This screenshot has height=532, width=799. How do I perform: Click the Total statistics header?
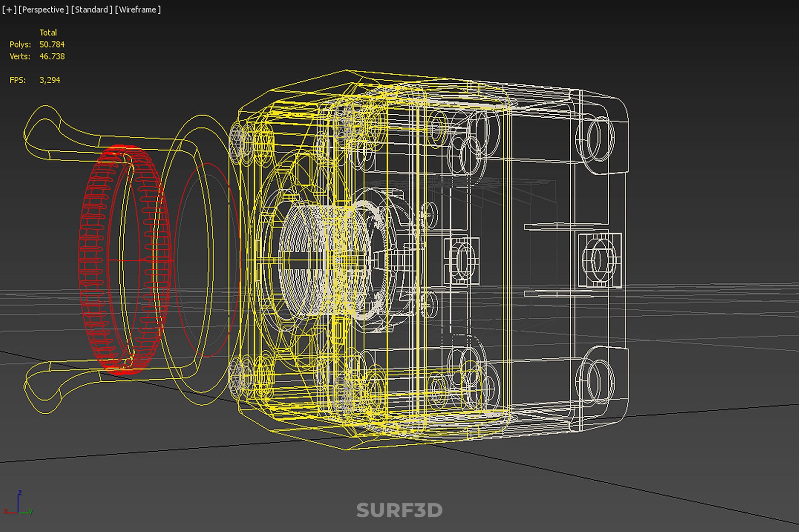click(48, 33)
